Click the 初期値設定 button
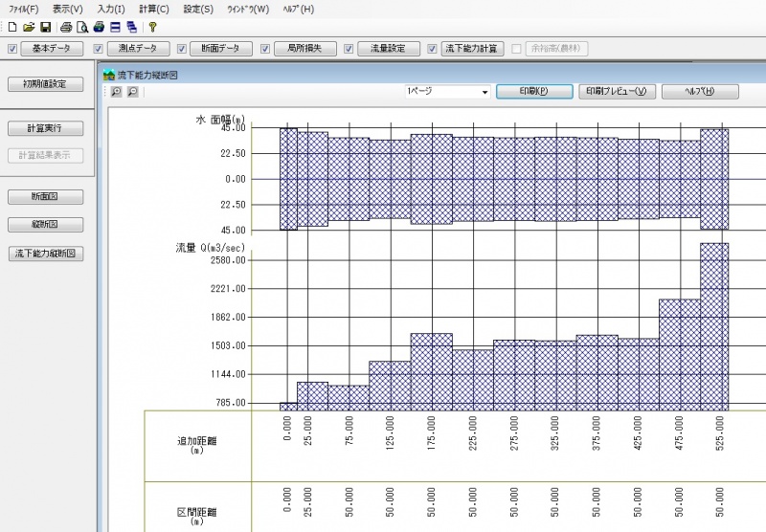766x532 pixels. pos(45,84)
